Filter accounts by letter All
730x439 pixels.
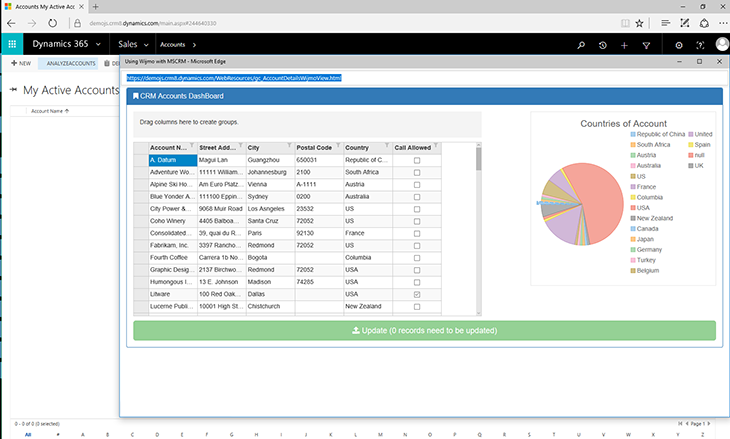coord(28,434)
